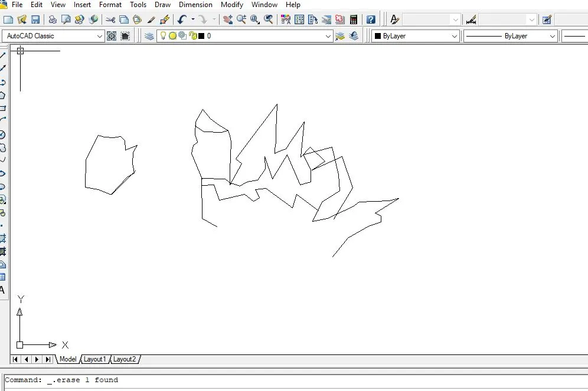Open the Text Style manager icon
Viewport: 588px width, 391px height.
[x=394, y=19]
